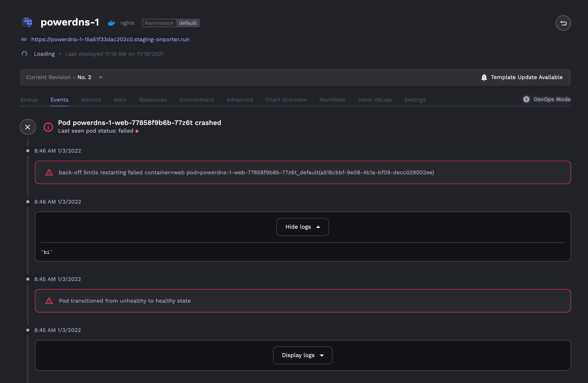Image resolution: width=588 pixels, height=383 pixels.
Task: Click the nginx image label
Action: [x=127, y=23]
